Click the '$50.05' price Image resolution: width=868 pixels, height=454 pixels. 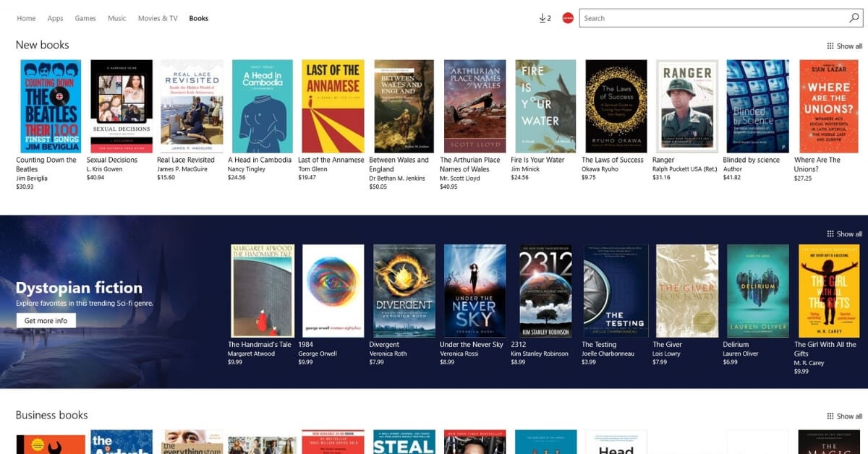click(378, 187)
